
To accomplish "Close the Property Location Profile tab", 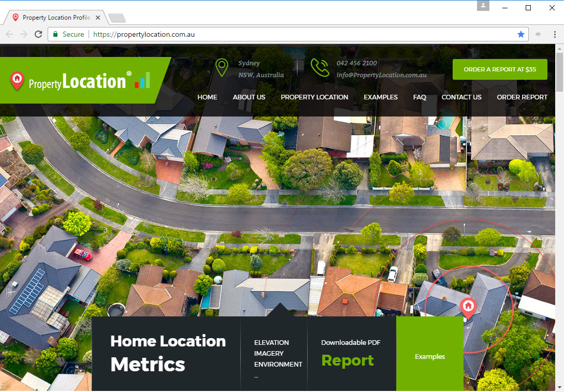I will 98,18.
